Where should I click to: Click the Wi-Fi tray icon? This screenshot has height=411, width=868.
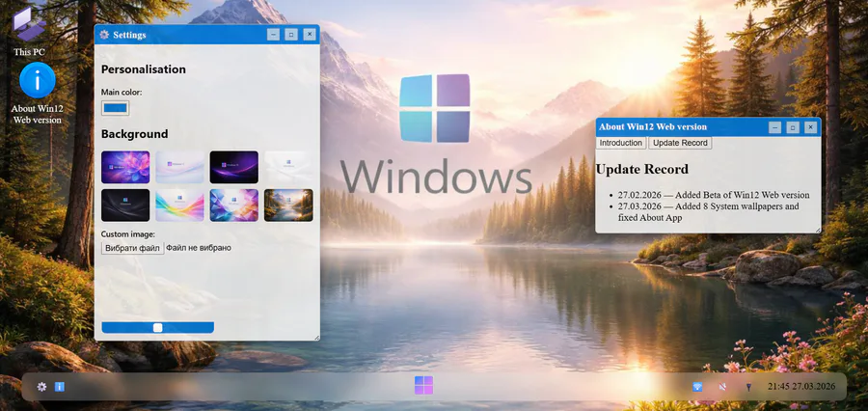pyautogui.click(x=697, y=387)
